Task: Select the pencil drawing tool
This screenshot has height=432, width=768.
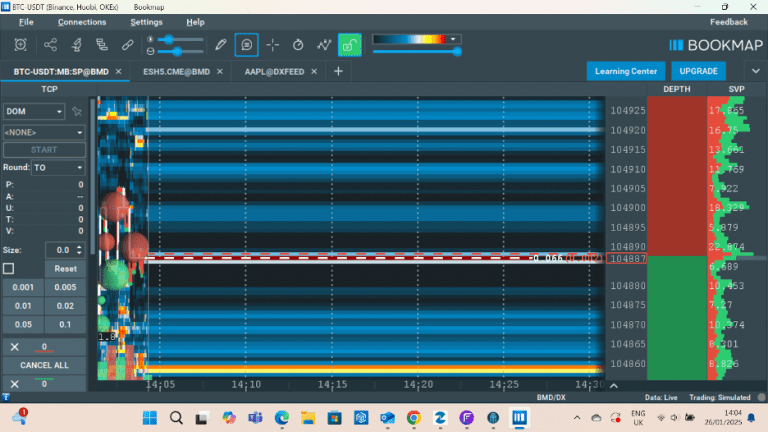Action: [220, 45]
